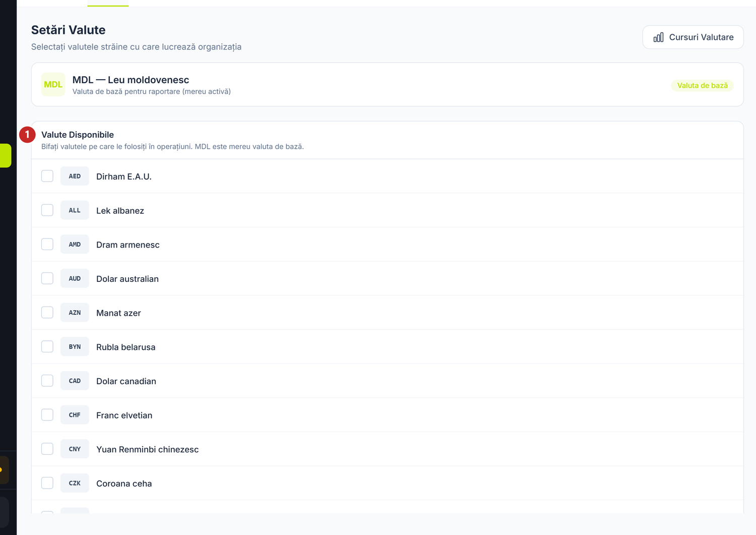Click the BYN currency code badge
The image size is (756, 535).
[x=75, y=346]
